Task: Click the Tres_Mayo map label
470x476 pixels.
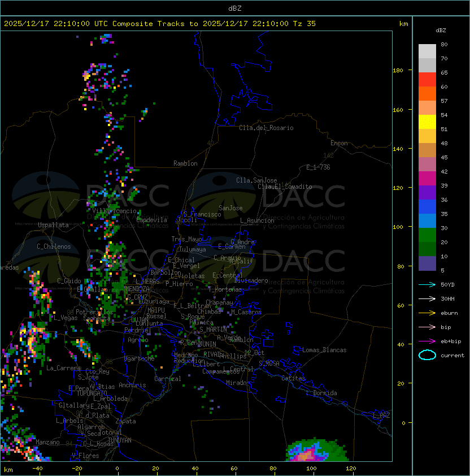Action: click(x=186, y=239)
